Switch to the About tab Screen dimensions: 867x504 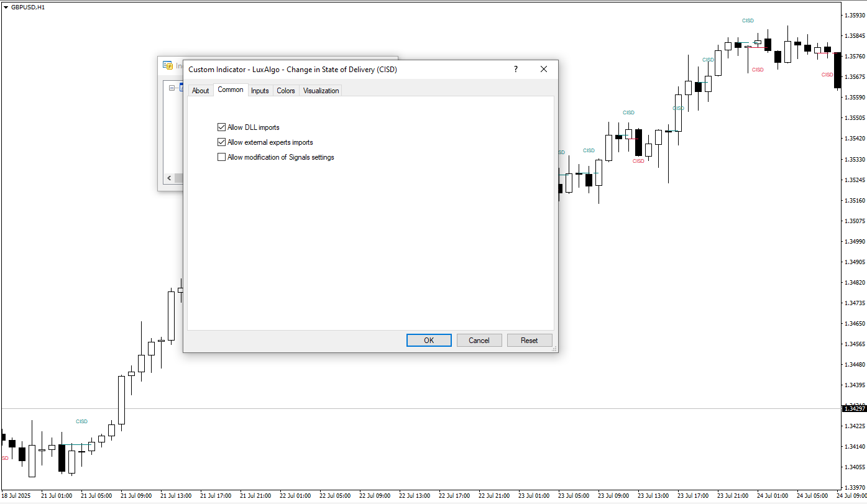point(201,91)
